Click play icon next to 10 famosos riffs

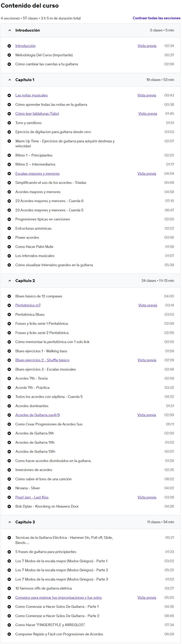pyautogui.click(x=9, y=588)
